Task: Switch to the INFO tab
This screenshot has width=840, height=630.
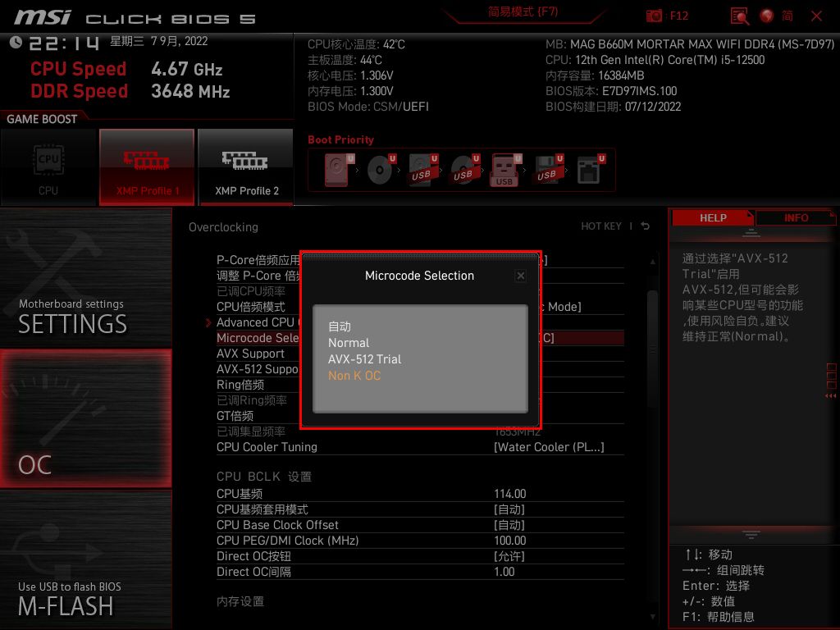Action: tap(795, 217)
